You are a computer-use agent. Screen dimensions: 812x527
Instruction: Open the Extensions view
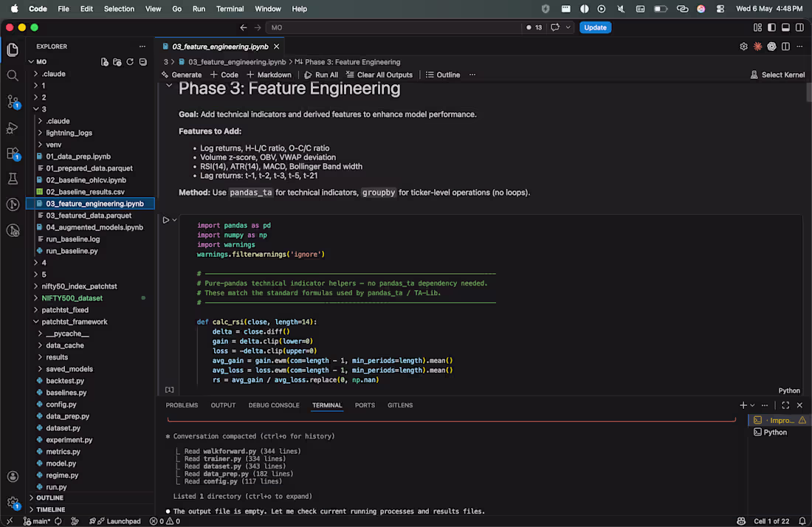(13, 154)
